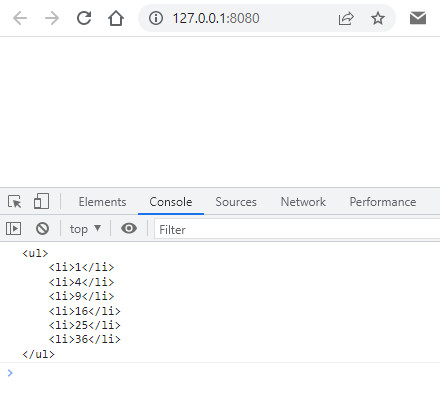Image resolution: width=440 pixels, height=395 pixels.
Task: Go back to the previous page
Action: [x=20, y=18]
